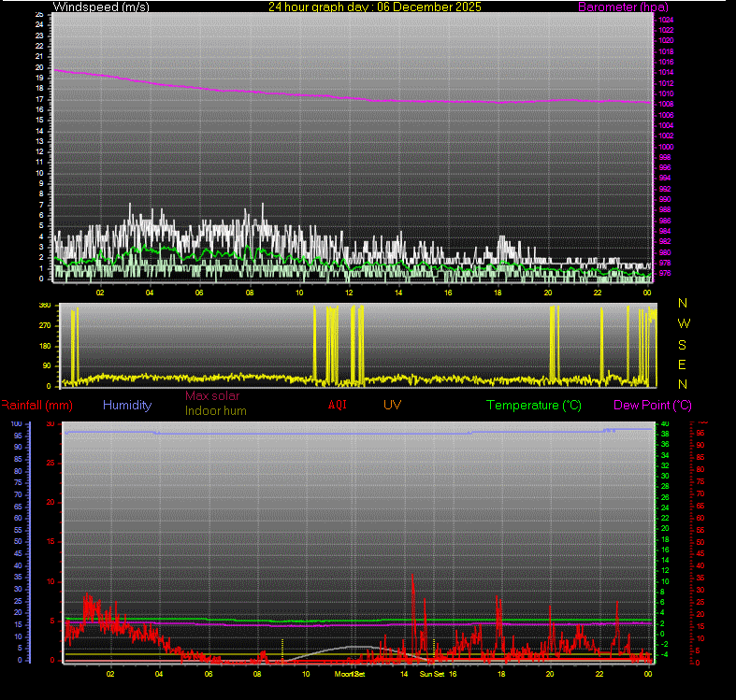The height and width of the screenshot is (700, 736).
Task: Click the 1012 barometer axis value
Action: (666, 83)
